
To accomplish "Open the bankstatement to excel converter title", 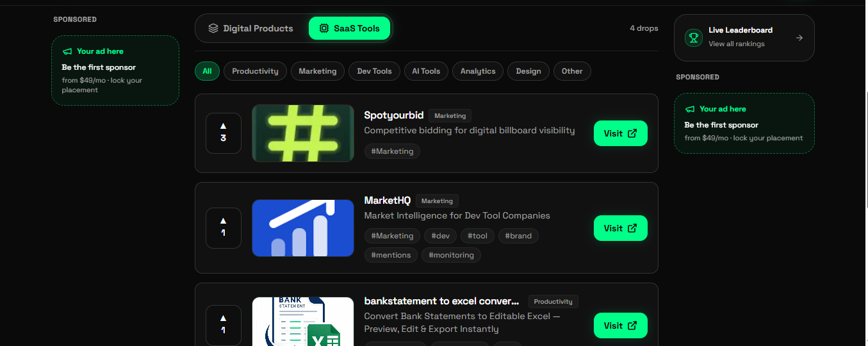I will point(441,301).
